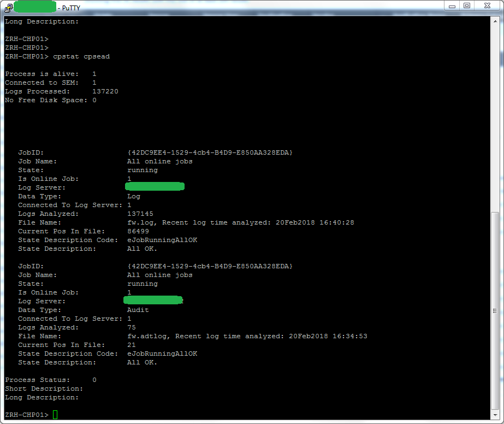Click the Logs Processed value 137220
This screenshot has width=504, height=424.
pos(105,91)
